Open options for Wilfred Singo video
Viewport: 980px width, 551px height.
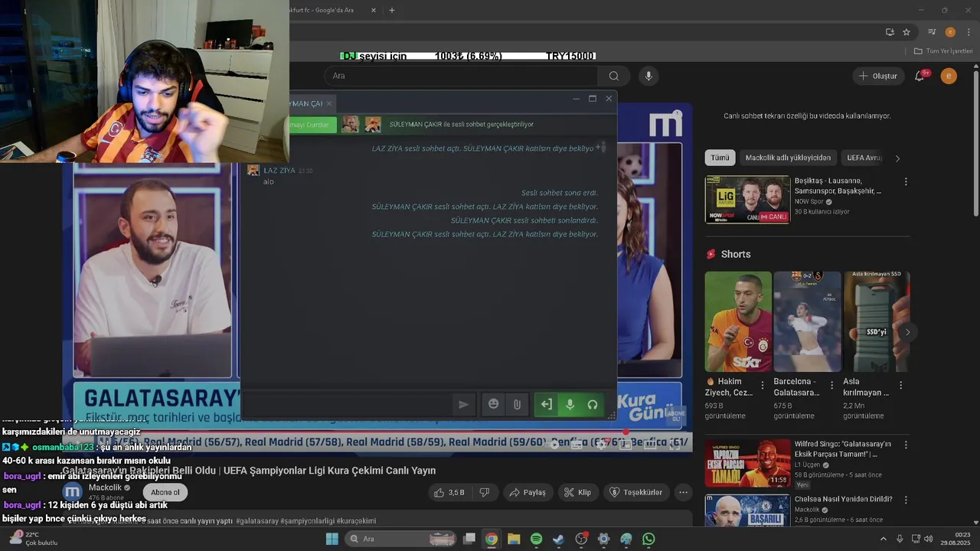pos(906,445)
